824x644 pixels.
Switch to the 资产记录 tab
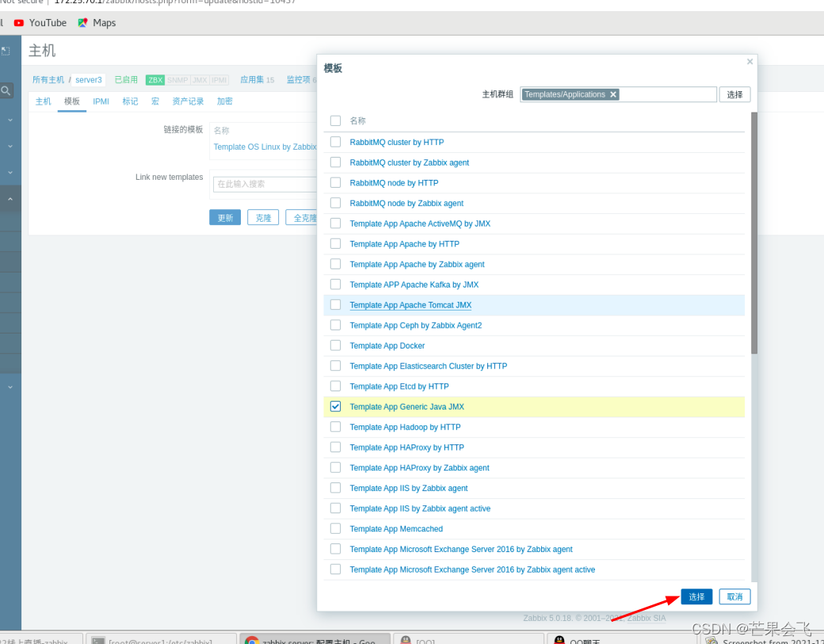[188, 101]
